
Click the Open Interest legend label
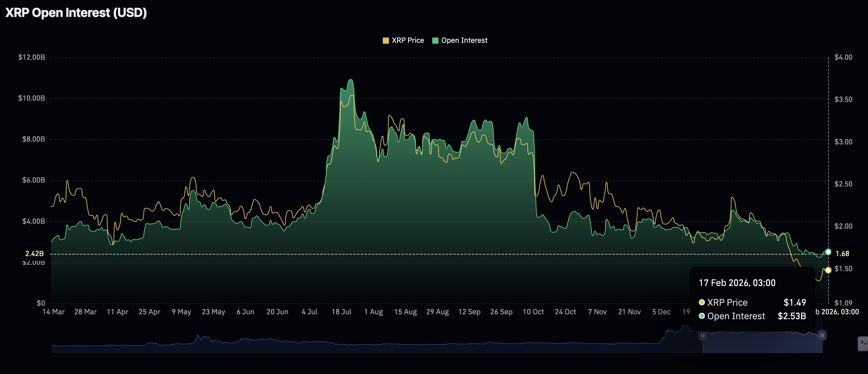tap(464, 40)
